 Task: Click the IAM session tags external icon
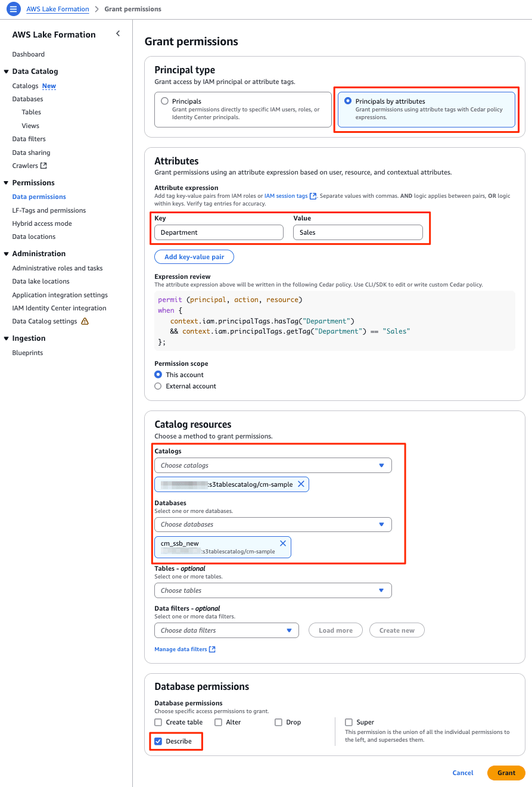pyautogui.click(x=313, y=195)
